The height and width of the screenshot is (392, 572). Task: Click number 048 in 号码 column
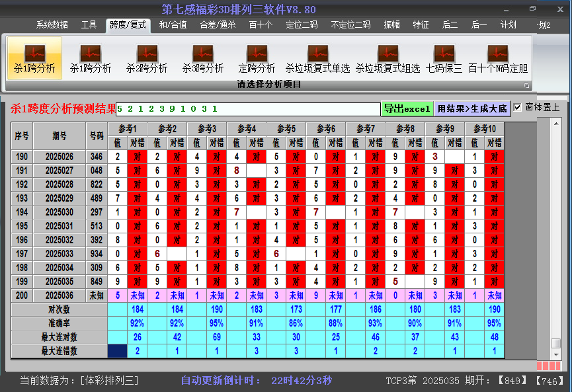point(97,171)
